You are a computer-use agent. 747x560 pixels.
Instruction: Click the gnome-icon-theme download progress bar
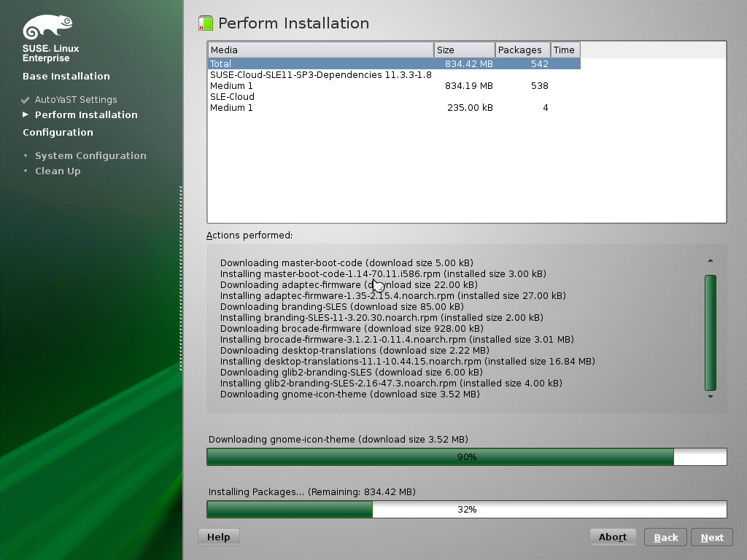click(467, 456)
